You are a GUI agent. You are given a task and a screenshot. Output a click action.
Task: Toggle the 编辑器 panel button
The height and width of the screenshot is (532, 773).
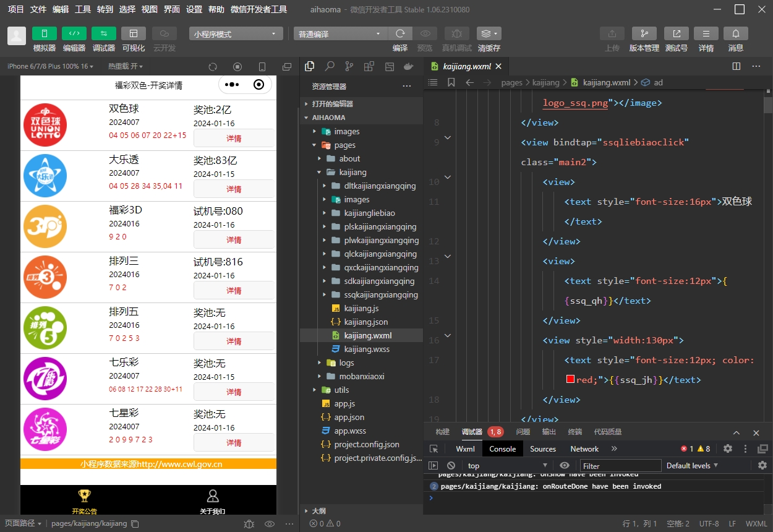tap(74, 33)
